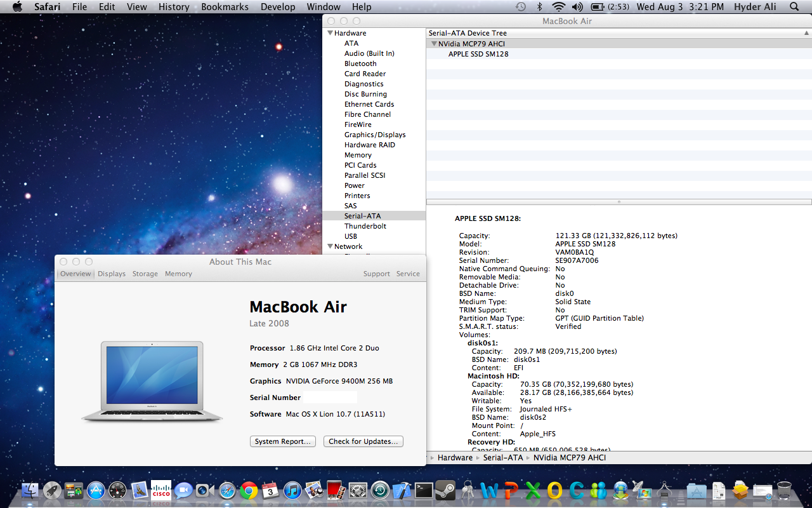Launch Microsoft Word from the Dock
The height and width of the screenshot is (508, 812).
point(489,490)
